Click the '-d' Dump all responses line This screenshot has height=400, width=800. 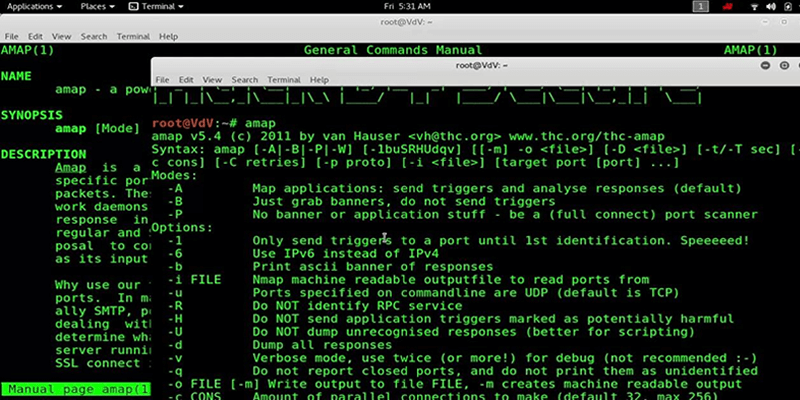click(280, 345)
